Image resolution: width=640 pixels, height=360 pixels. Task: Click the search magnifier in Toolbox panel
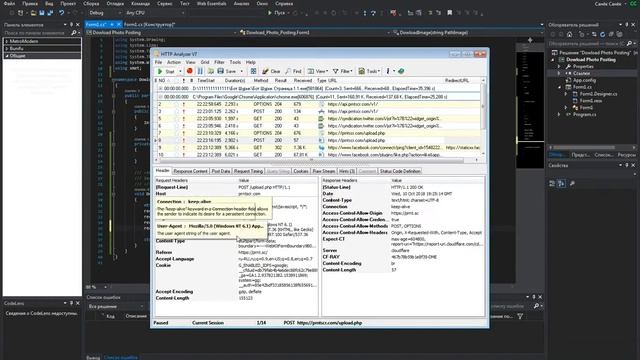click(x=74, y=33)
